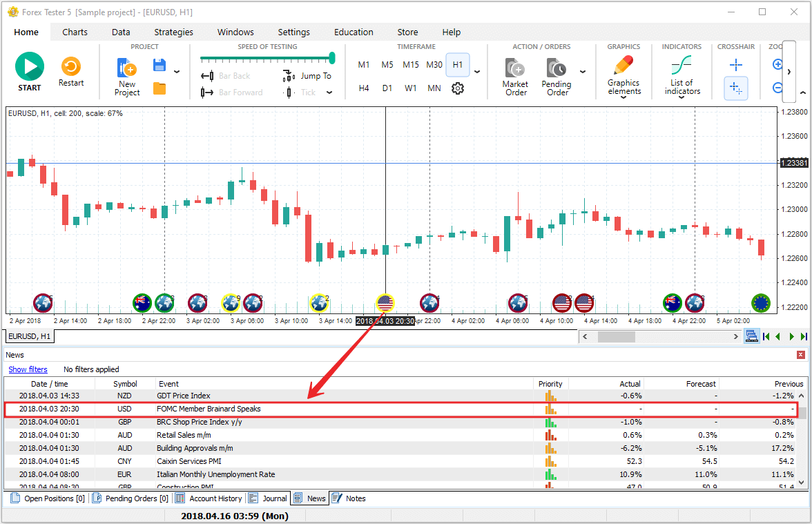Image resolution: width=812 pixels, height=524 pixels.
Task: Expand the Graphics elements dropdown
Action: 623,98
